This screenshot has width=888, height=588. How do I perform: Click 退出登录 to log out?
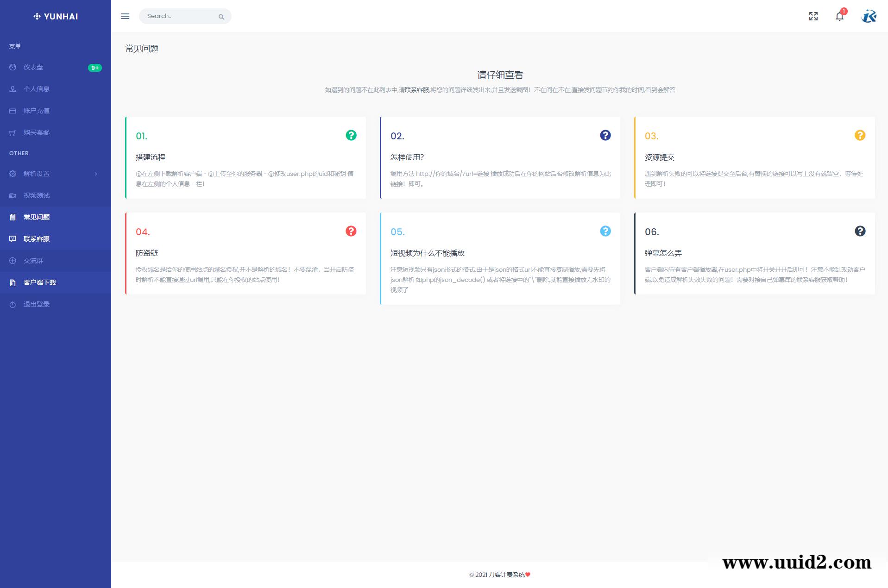click(37, 304)
